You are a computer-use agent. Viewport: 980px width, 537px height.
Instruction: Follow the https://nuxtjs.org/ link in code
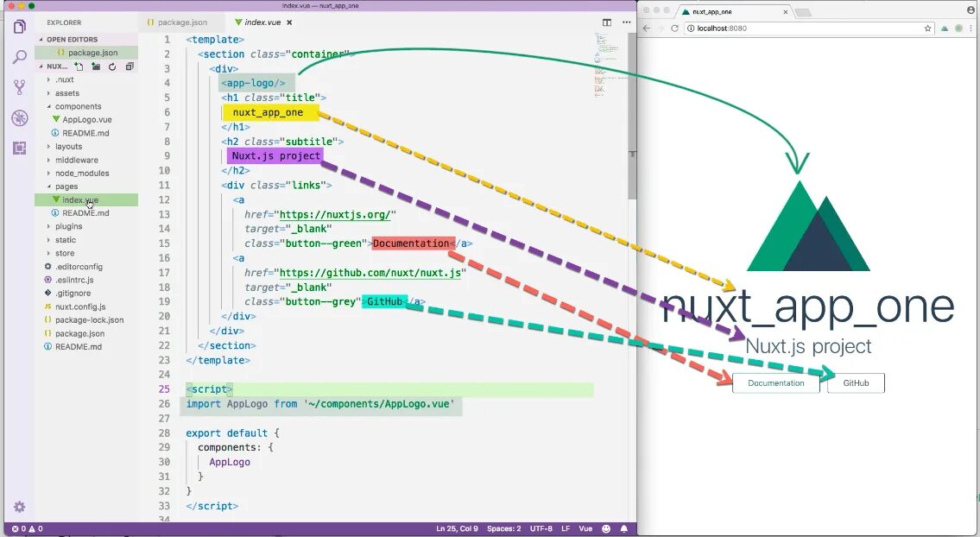coord(335,214)
